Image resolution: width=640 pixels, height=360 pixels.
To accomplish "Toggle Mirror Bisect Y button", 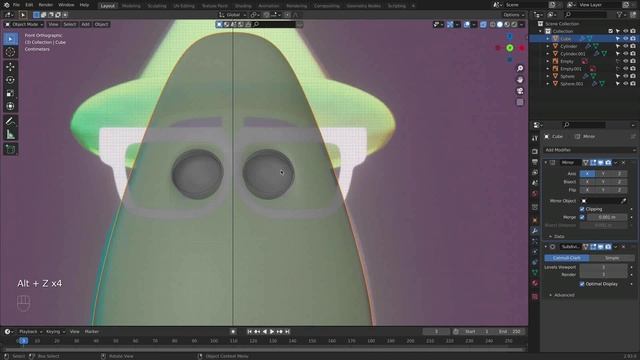I will pyautogui.click(x=603, y=182).
